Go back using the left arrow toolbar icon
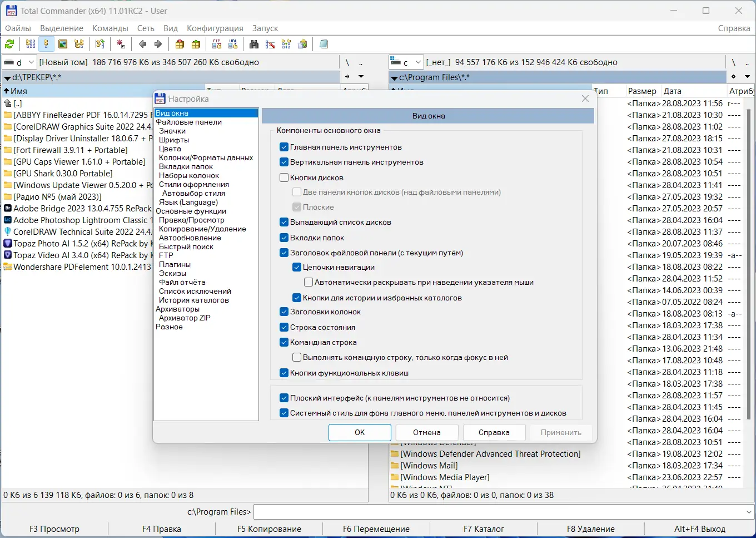 click(142, 44)
